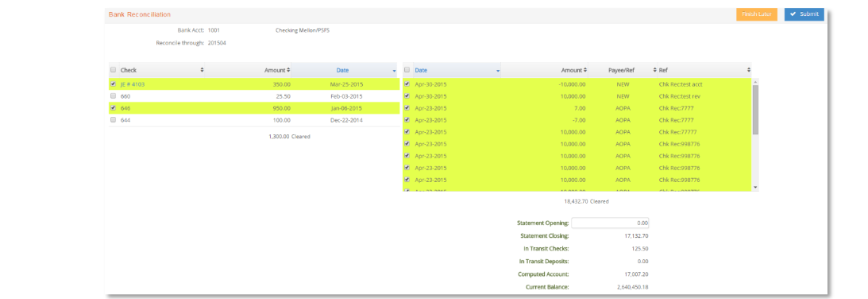Image resolution: width=868 pixels, height=299 pixels.
Task: Click the In Transit Checks value 125.50
Action: pyautogui.click(x=640, y=249)
